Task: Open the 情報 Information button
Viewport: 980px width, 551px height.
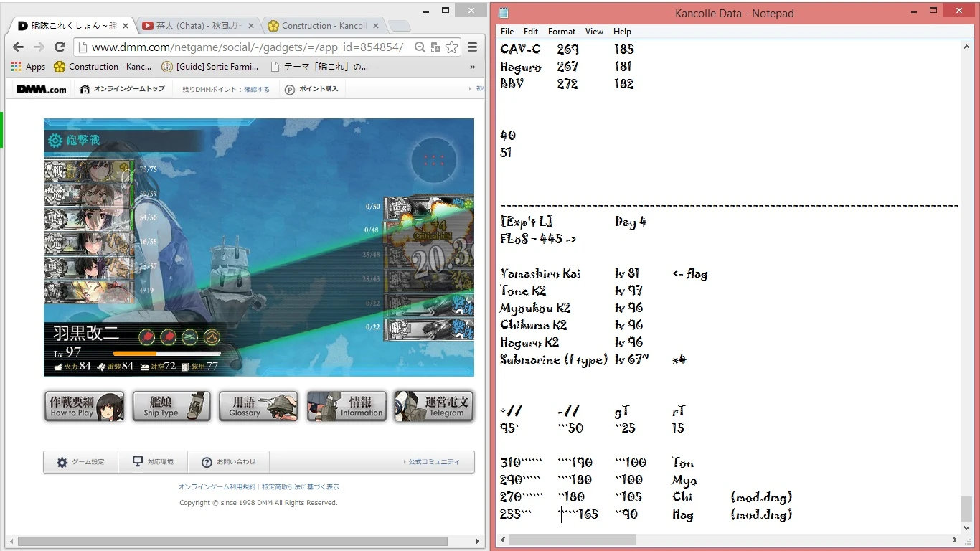Action: (x=347, y=406)
